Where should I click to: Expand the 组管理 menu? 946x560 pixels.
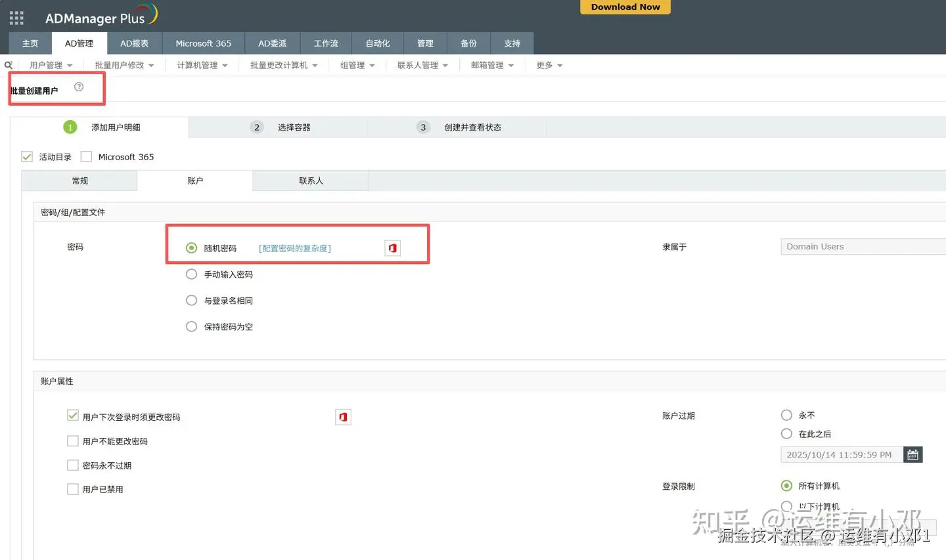pyautogui.click(x=357, y=65)
